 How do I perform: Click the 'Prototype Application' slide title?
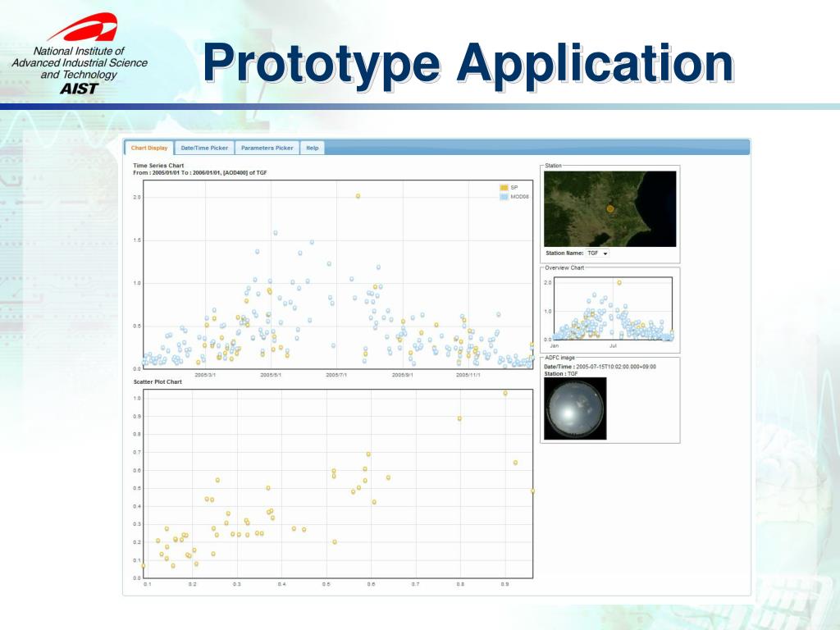tap(468, 64)
